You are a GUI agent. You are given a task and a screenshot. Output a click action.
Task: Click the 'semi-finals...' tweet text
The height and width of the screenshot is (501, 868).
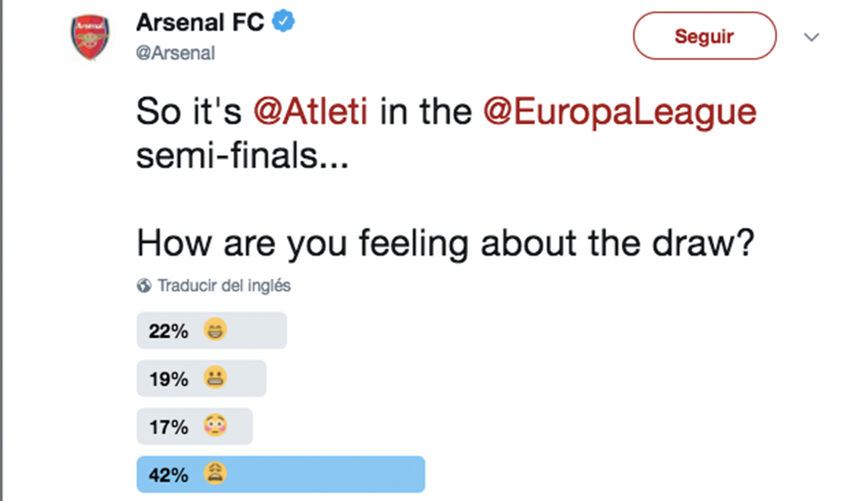[242, 158]
